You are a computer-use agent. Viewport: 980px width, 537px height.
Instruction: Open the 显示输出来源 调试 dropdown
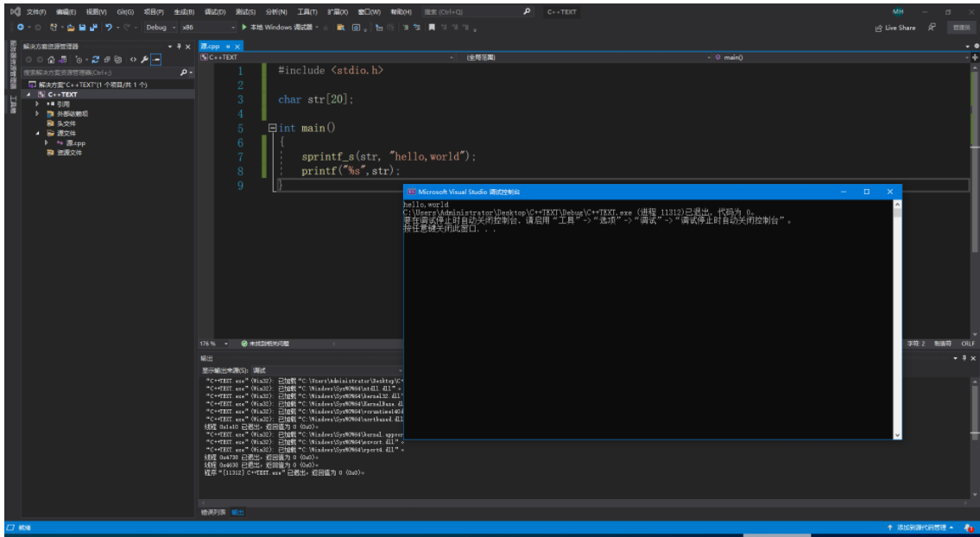point(327,370)
